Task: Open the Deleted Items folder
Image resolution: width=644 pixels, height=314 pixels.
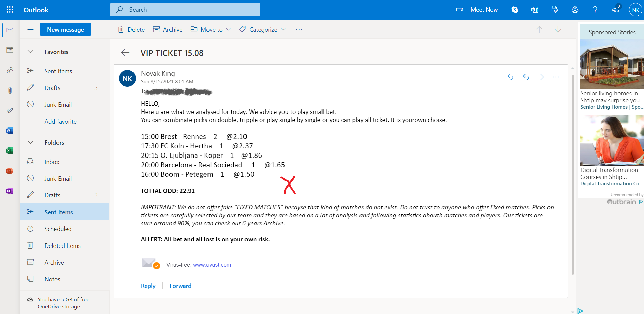Action: pyautogui.click(x=65, y=245)
